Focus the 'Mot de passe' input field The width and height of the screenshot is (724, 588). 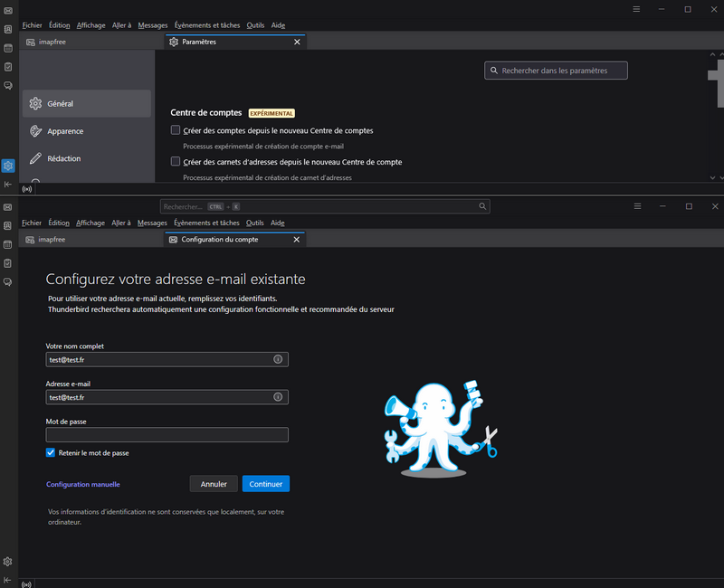click(167, 435)
